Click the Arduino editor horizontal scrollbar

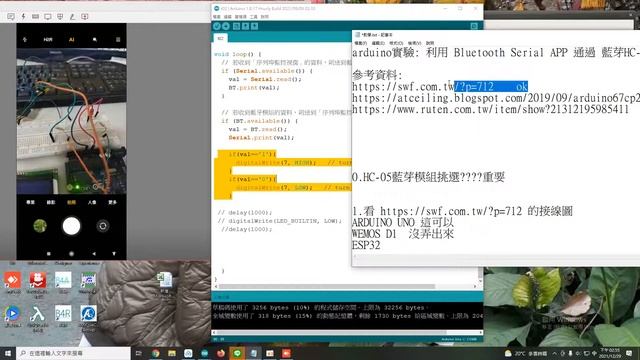pyautogui.click(x=345, y=287)
